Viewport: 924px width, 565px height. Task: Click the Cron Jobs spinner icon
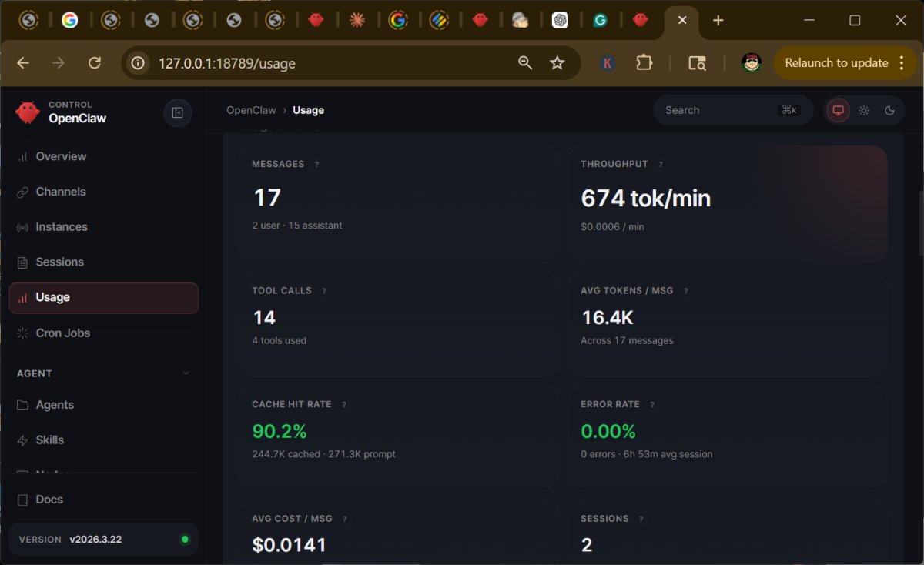22,333
